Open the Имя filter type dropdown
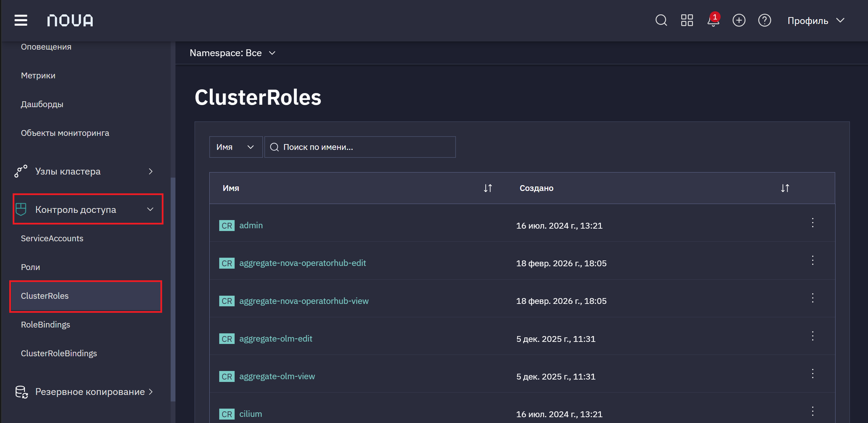The width and height of the screenshot is (868, 423). [x=236, y=147]
